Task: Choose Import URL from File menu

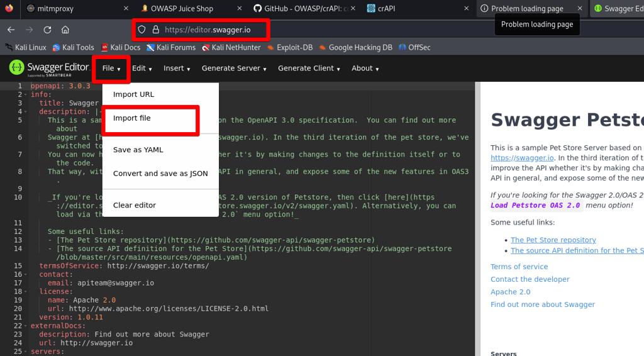Action: (x=160, y=94)
